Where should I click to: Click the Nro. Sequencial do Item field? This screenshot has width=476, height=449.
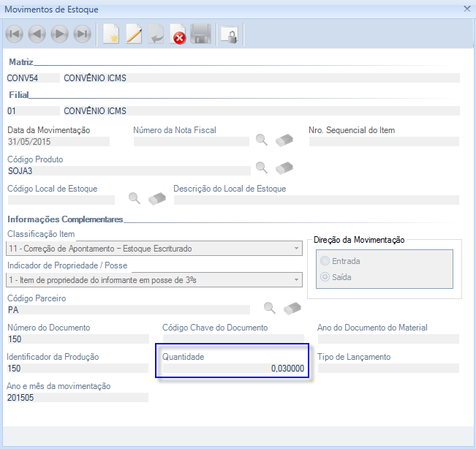tap(384, 142)
